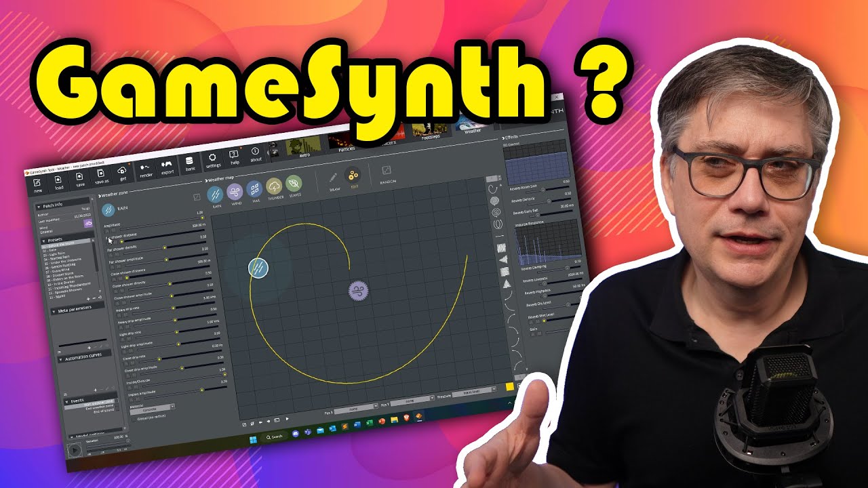The width and height of the screenshot is (868, 488).
Task: Open the export gamepad icon
Action: point(167,165)
